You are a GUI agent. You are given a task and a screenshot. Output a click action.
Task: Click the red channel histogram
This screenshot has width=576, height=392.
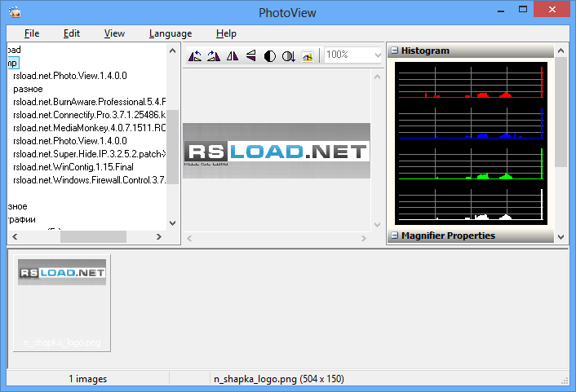(471, 82)
